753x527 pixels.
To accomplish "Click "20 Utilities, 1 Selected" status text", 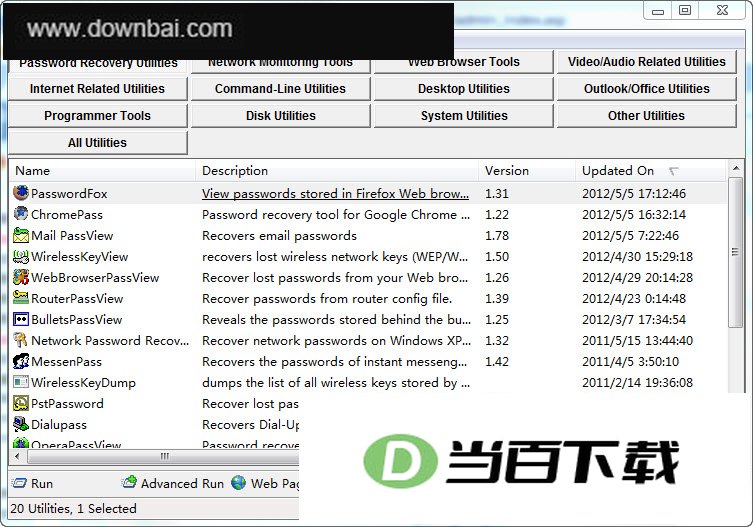I will [x=73, y=508].
